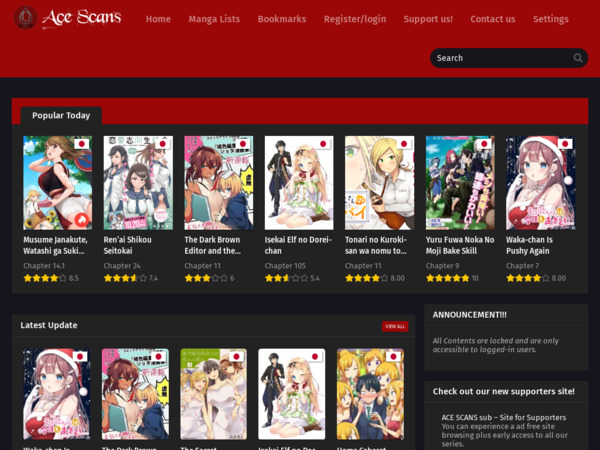Open the Yuru Fuwa Noka cover thumbnail
The width and height of the screenshot is (600, 450).
pyautogui.click(x=460, y=183)
